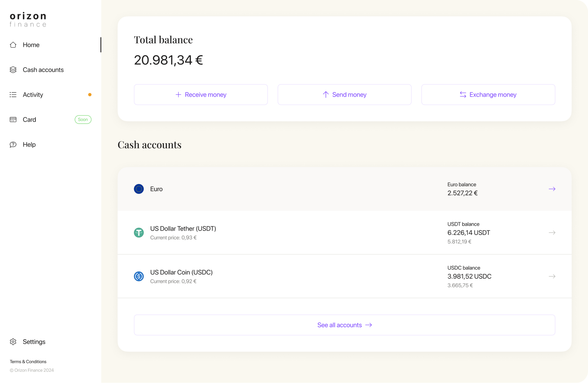The height and width of the screenshot is (383, 588).
Task: Click the Cash accounts section heading
Action: pyautogui.click(x=149, y=145)
